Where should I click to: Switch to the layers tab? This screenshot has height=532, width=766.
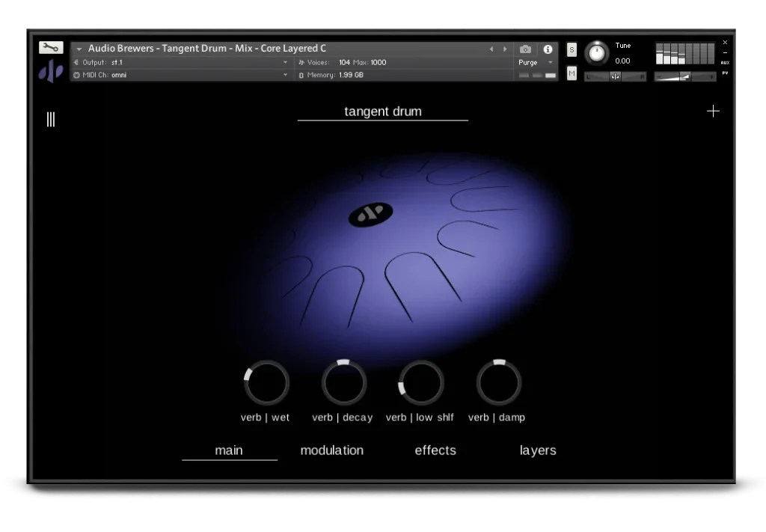point(538,450)
